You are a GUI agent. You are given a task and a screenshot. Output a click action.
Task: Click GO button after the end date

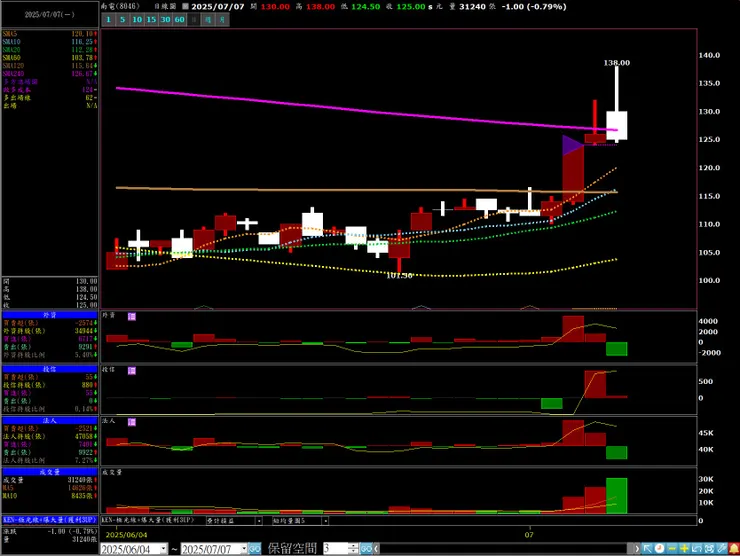pyautogui.click(x=254, y=549)
